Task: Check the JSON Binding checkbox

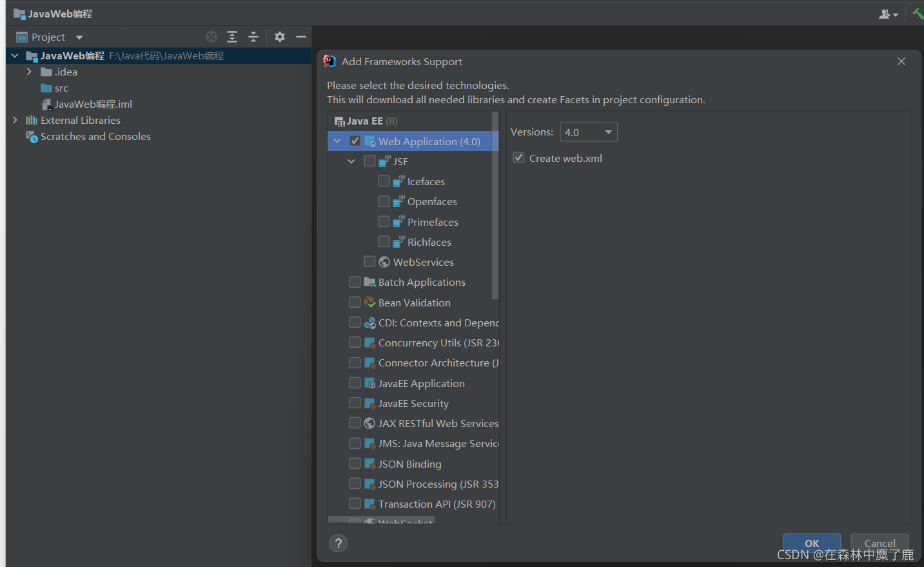Action: point(355,463)
